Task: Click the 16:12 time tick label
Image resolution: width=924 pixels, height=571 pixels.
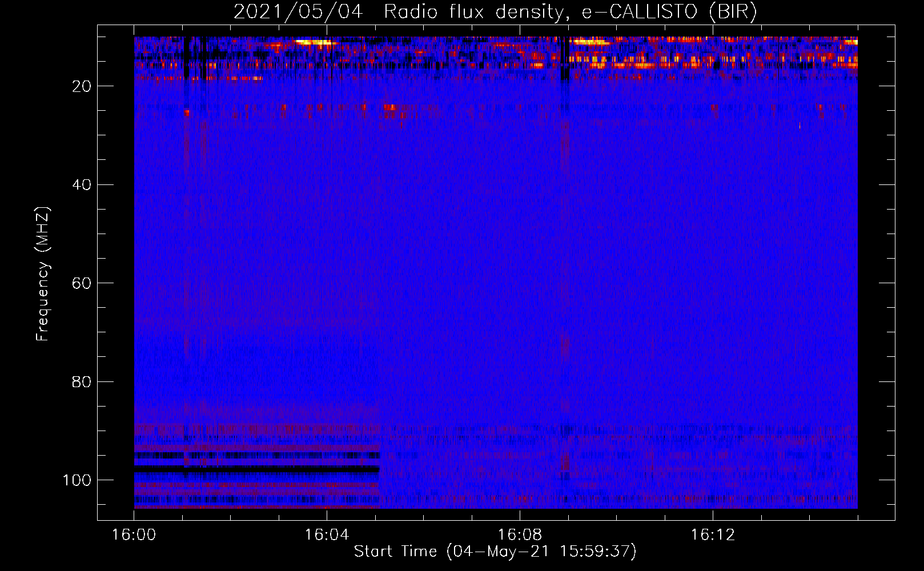Action: pos(713,535)
